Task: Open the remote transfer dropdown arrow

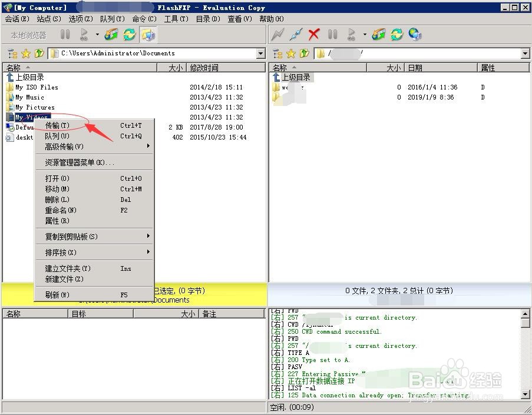Action: pos(365,34)
